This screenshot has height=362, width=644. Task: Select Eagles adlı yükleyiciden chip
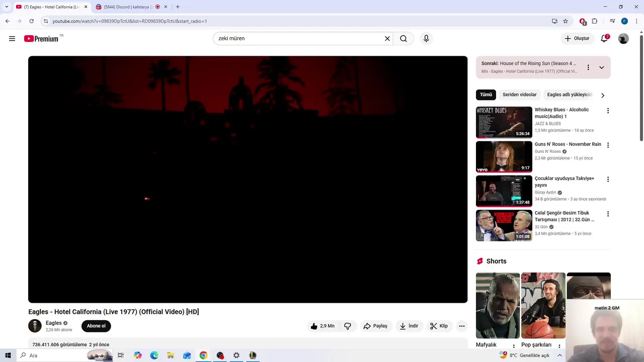click(570, 95)
